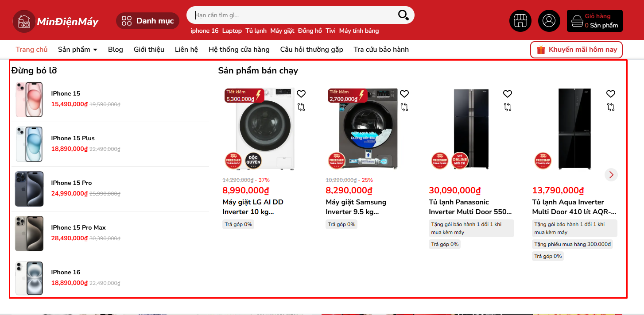This screenshot has width=644, height=315.
Task: Toggle wishlist heart on Samsung washer
Action: click(404, 94)
